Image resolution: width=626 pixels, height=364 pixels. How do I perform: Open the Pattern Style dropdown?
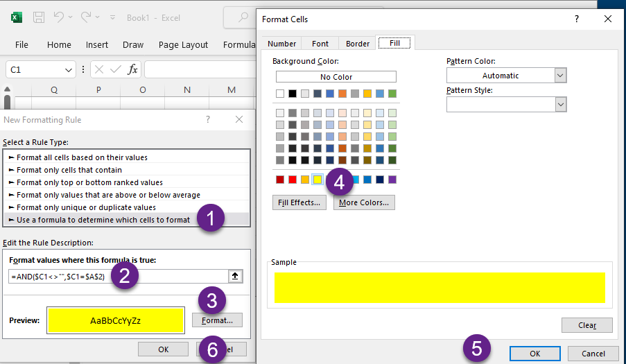(x=560, y=104)
